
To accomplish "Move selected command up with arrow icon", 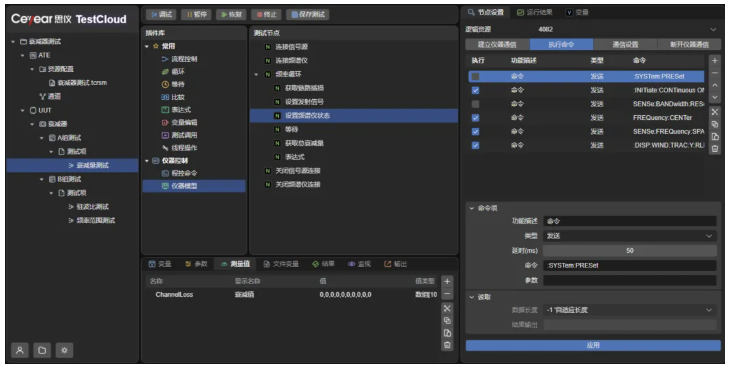I will pos(715,85).
